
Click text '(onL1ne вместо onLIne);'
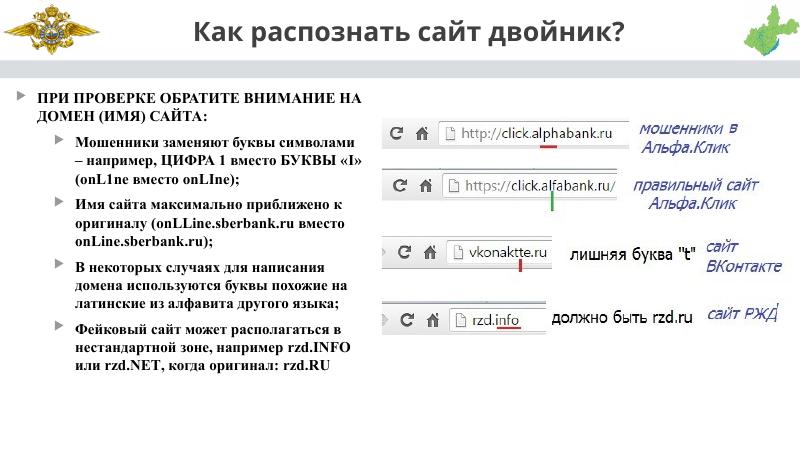157,180
